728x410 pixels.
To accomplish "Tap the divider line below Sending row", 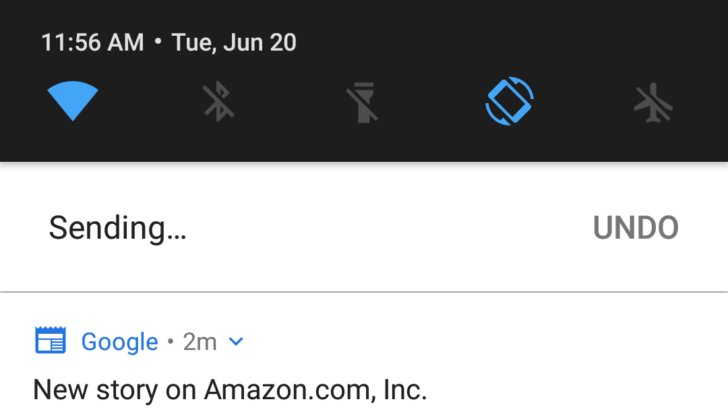I will coord(364,292).
